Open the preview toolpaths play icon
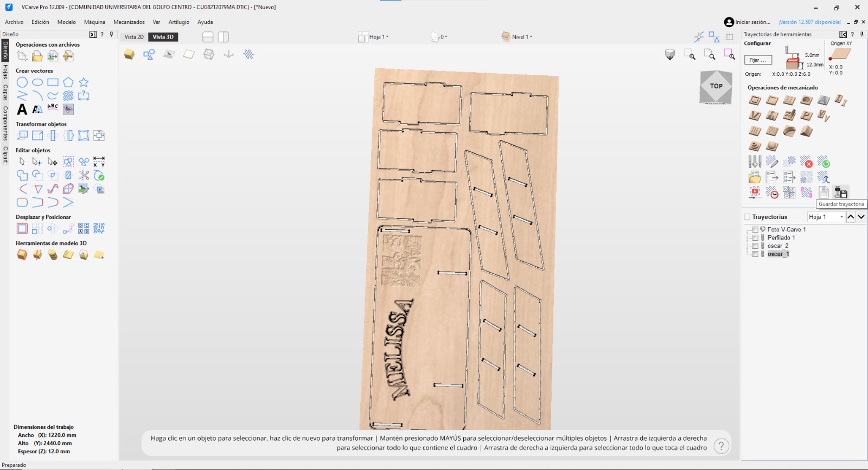 click(x=755, y=192)
